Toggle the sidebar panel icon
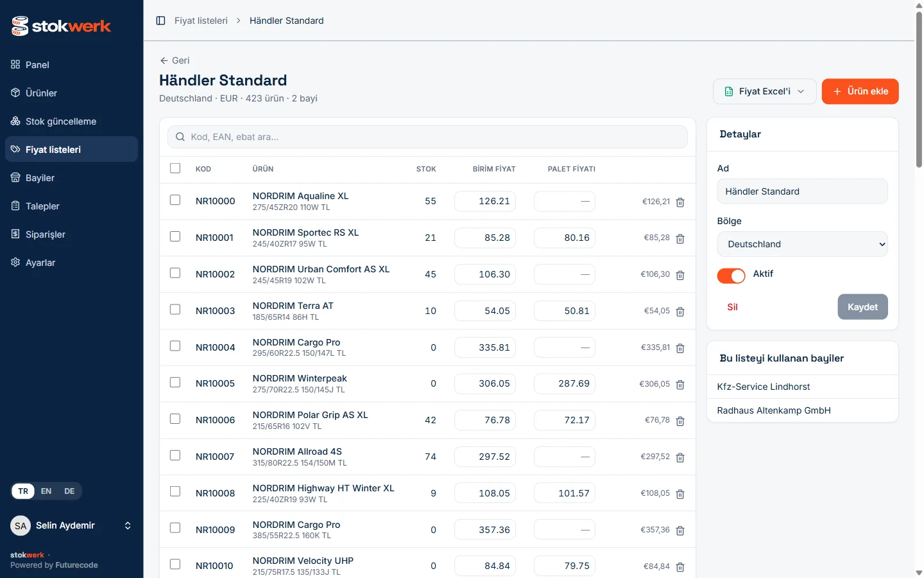 tap(161, 21)
